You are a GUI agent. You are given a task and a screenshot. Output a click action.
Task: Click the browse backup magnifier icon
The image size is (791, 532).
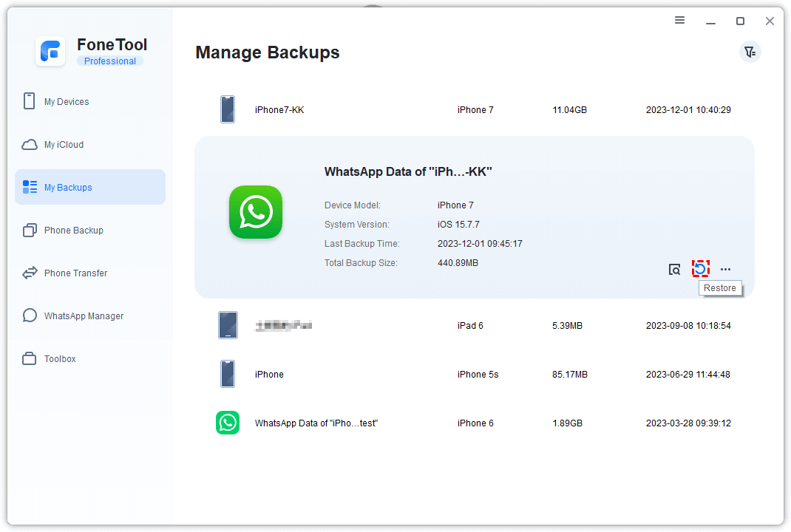674,270
